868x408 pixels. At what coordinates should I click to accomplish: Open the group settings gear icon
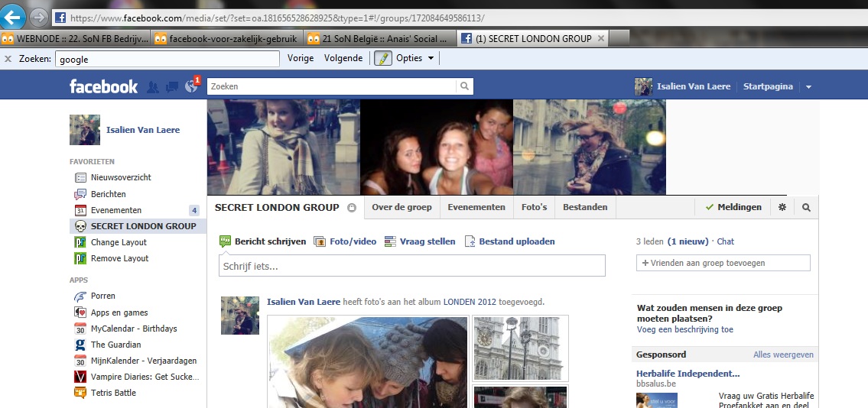782,207
